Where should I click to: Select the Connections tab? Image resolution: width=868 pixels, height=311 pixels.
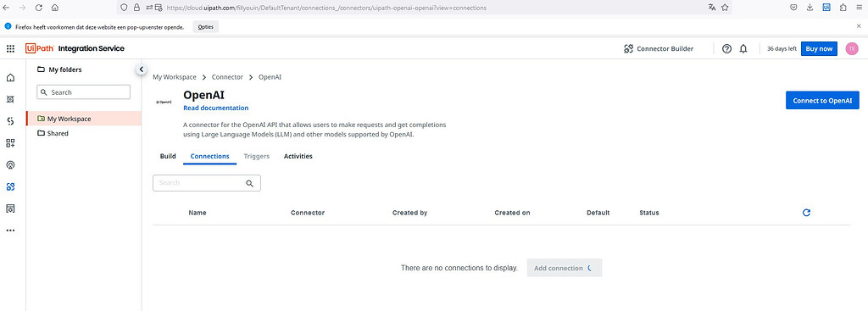[x=210, y=156]
